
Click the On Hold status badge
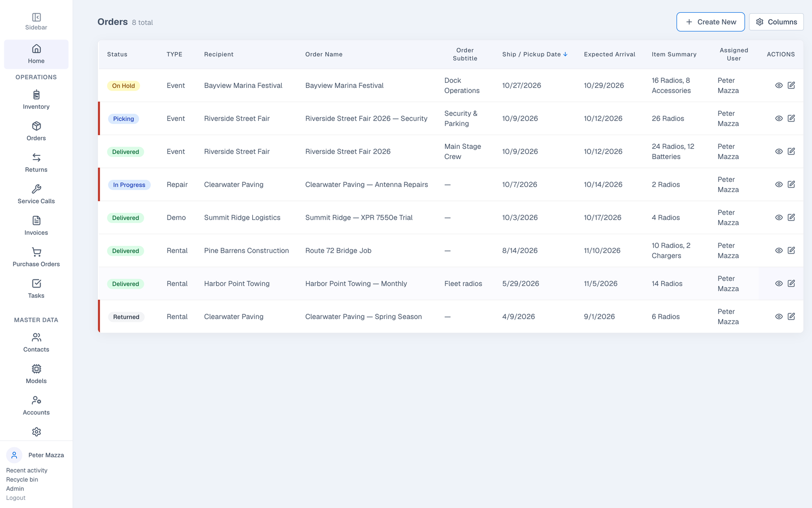tap(123, 86)
